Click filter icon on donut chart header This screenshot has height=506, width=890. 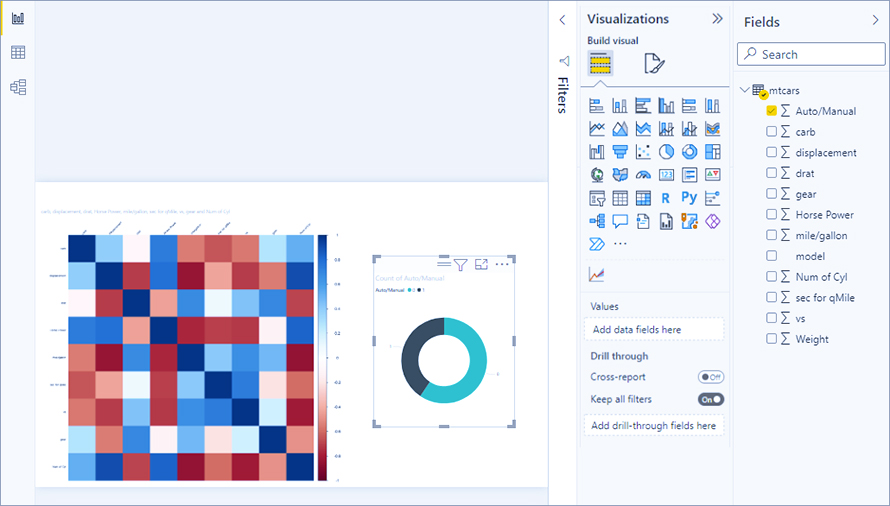[x=460, y=265]
